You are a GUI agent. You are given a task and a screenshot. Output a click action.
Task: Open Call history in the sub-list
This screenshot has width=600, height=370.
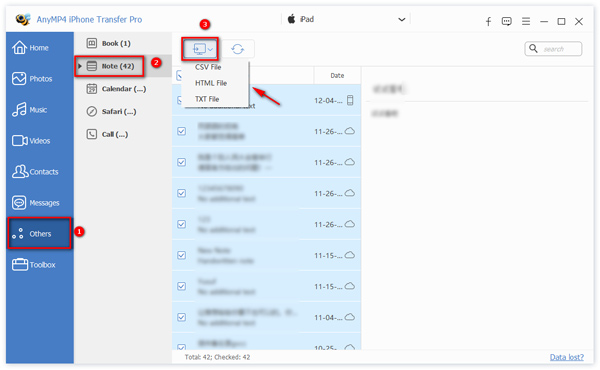pyautogui.click(x=107, y=134)
